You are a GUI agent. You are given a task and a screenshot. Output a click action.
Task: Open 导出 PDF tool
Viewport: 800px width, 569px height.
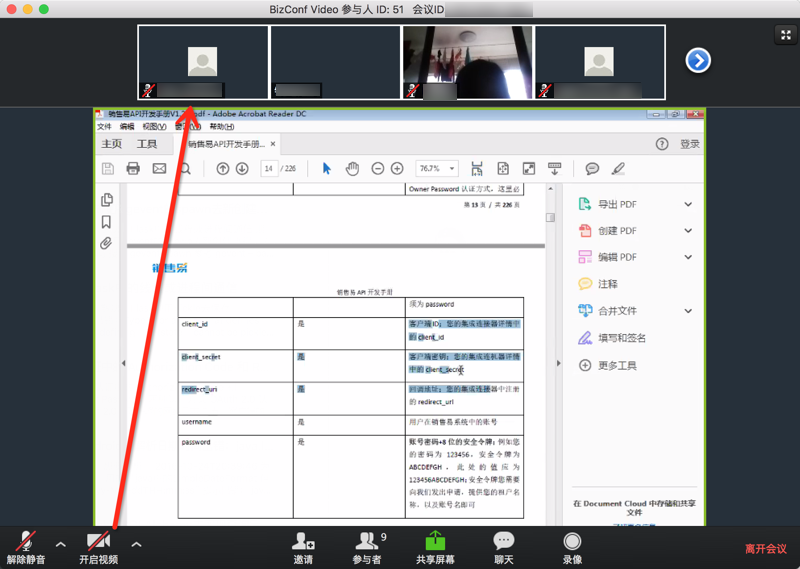pyautogui.click(x=608, y=204)
